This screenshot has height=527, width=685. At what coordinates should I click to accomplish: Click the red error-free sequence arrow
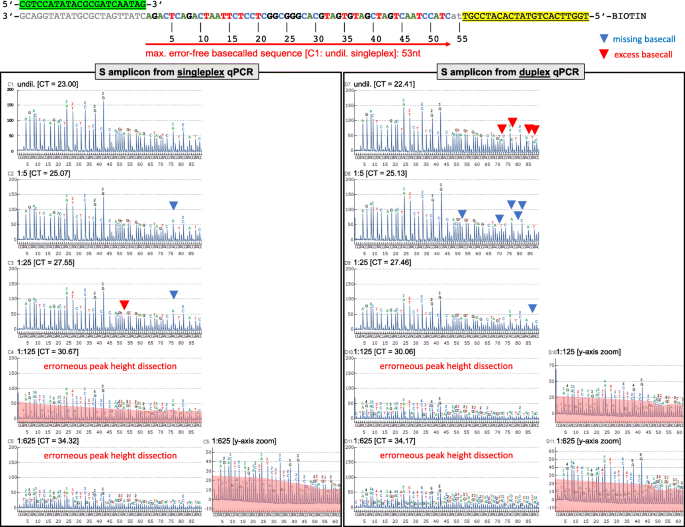pyautogui.click(x=298, y=44)
